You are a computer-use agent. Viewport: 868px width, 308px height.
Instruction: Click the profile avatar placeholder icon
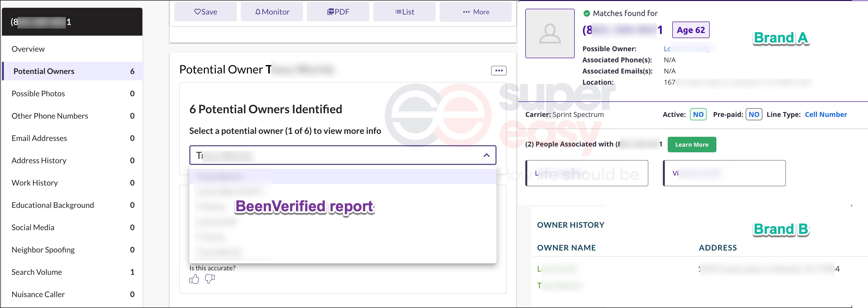(550, 34)
